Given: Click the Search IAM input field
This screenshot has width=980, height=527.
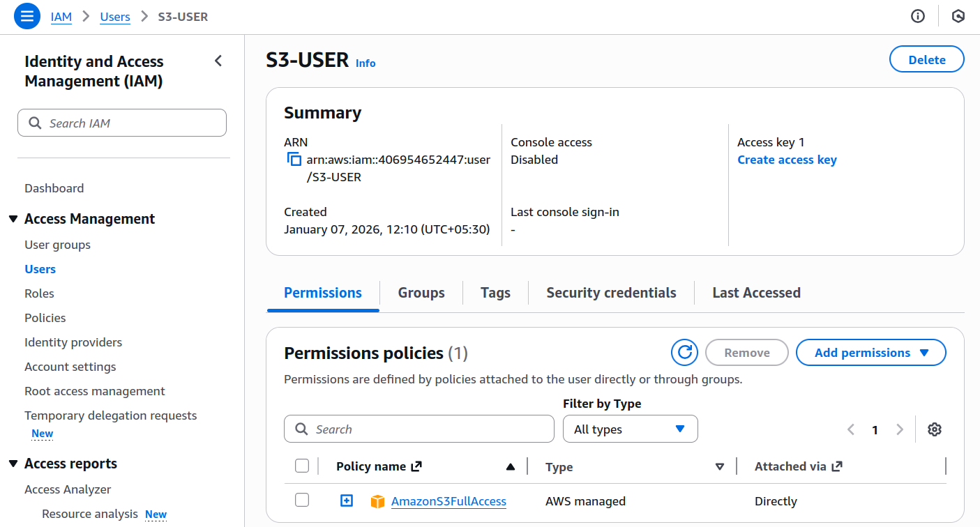Looking at the screenshot, I should coord(122,123).
